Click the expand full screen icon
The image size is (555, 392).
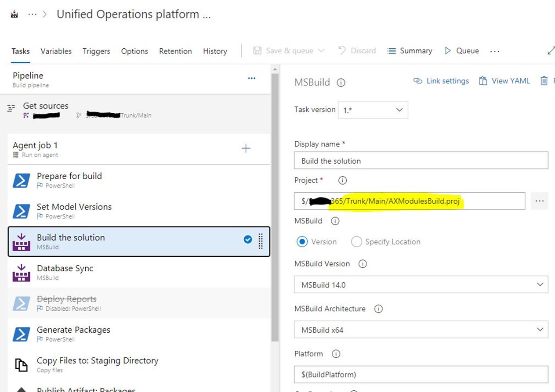[551, 51]
